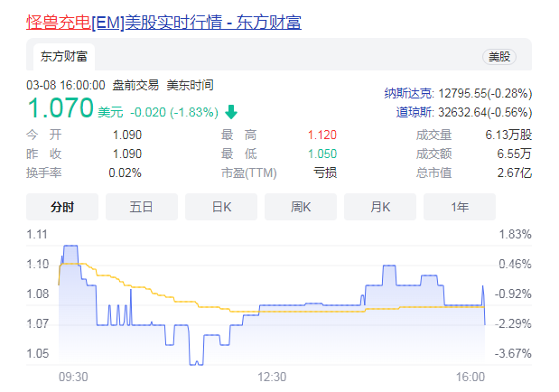The image size is (559, 392).
Task: Click the 美东时间 label
Action: tap(190, 86)
